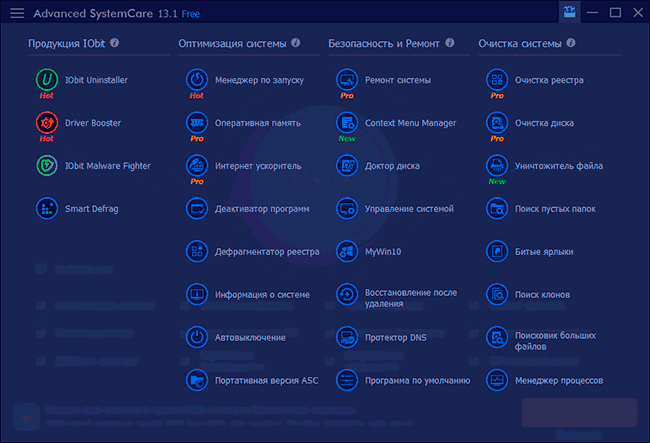
Task: Open Интернет ускоритель icon
Action: (x=197, y=166)
